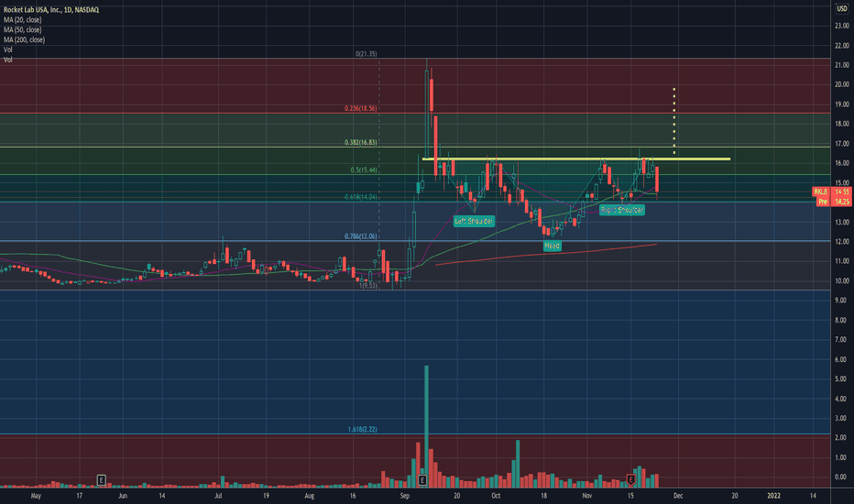Select Fibonacci level 0.618(14.04) label
Screen dimensions: 854x504
360,197
